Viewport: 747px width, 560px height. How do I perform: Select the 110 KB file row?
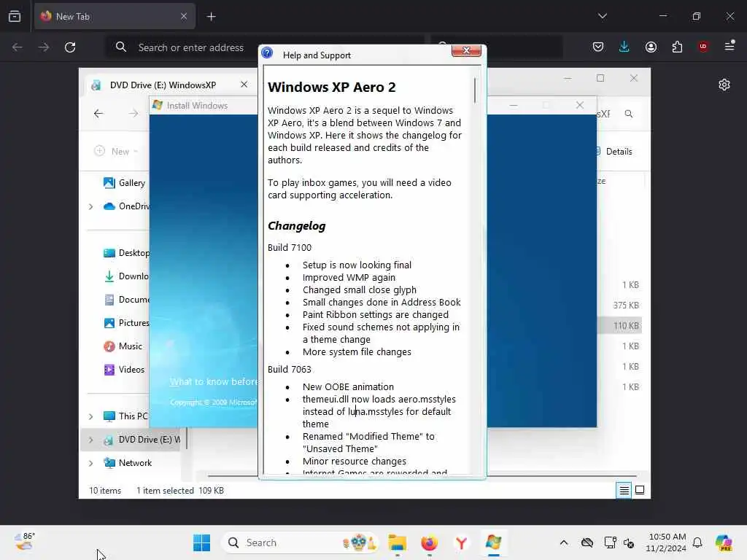pyautogui.click(x=620, y=326)
